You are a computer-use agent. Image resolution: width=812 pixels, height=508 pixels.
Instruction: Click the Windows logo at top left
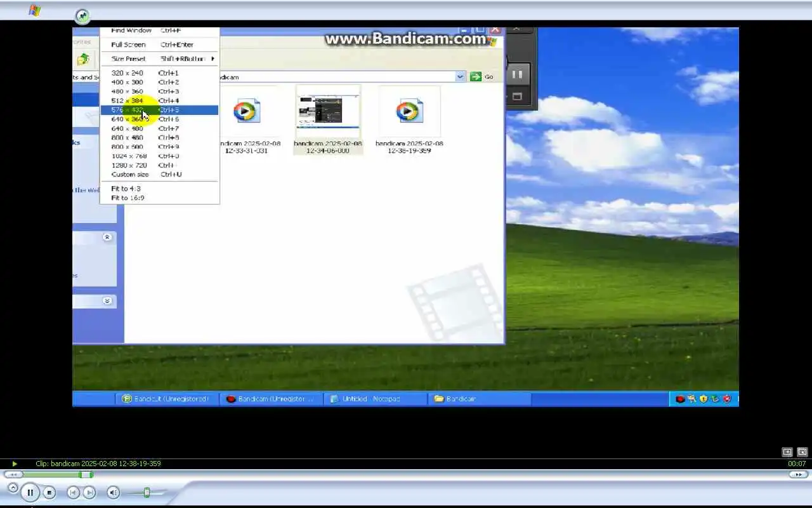34,11
